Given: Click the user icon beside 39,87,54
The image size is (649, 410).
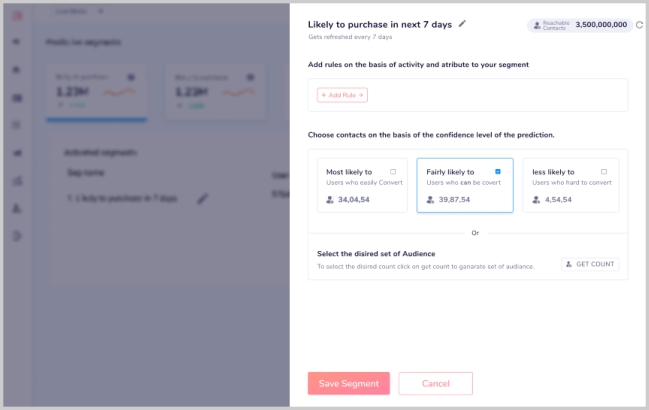Looking at the screenshot, I should point(430,200).
